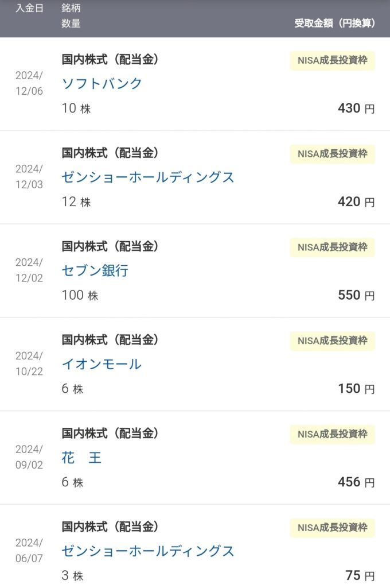Select the 受取金額（円換算） column header
This screenshot has width=390, height=588.
click(334, 23)
